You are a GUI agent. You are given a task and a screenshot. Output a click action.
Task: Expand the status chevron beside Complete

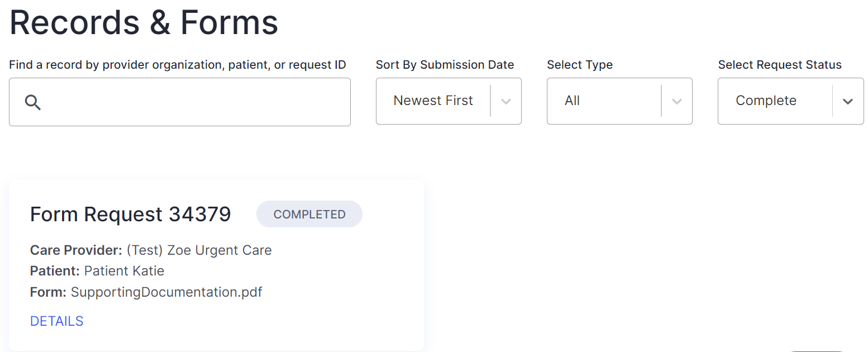pyautogui.click(x=848, y=102)
